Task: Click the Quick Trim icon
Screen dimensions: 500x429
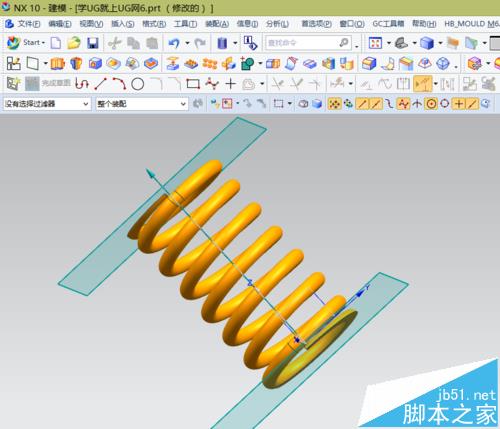Action: 277,84
